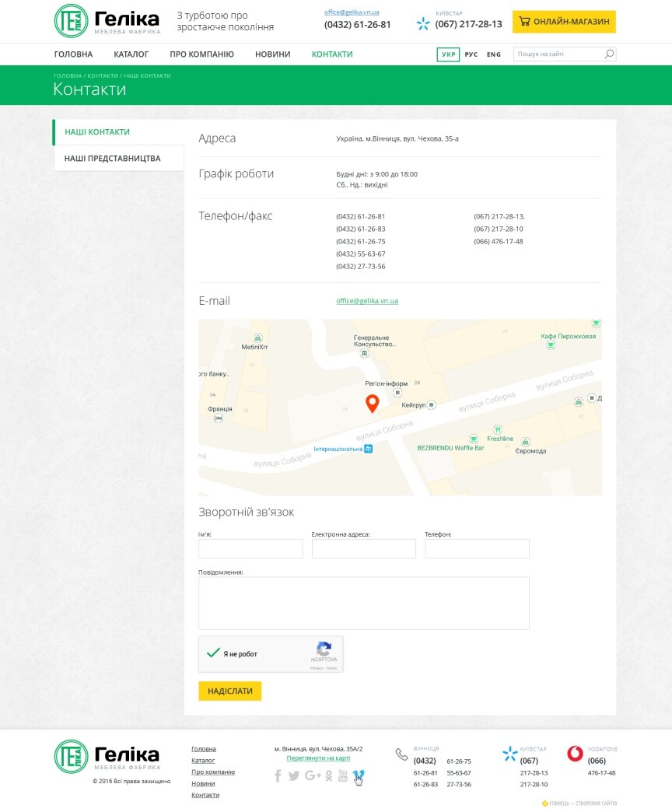Open the Каталог link in the footer

(x=203, y=761)
